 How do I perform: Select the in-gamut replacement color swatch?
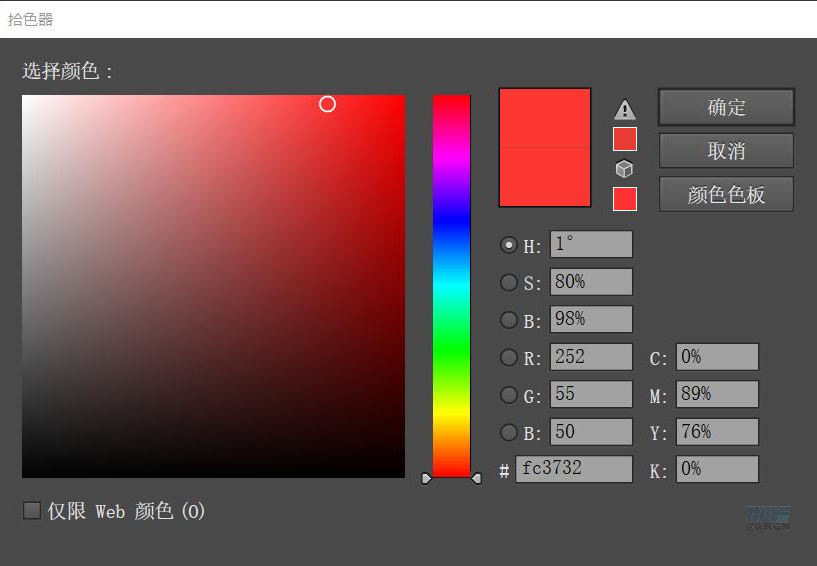point(625,139)
